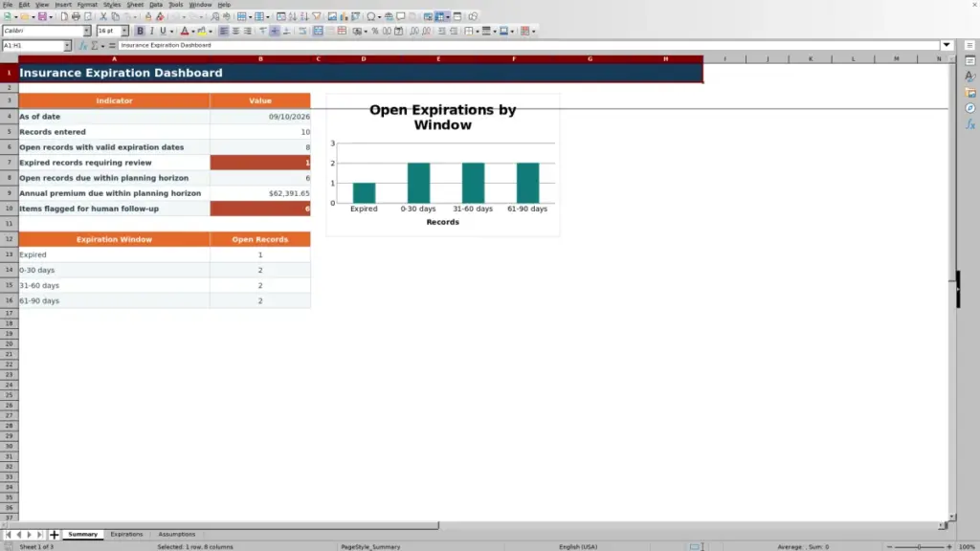Expand the Name Box dropdown arrow

[x=67, y=46]
